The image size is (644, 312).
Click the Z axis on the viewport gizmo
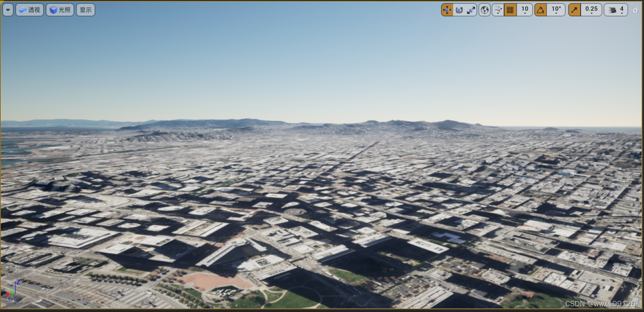pyautogui.click(x=18, y=283)
